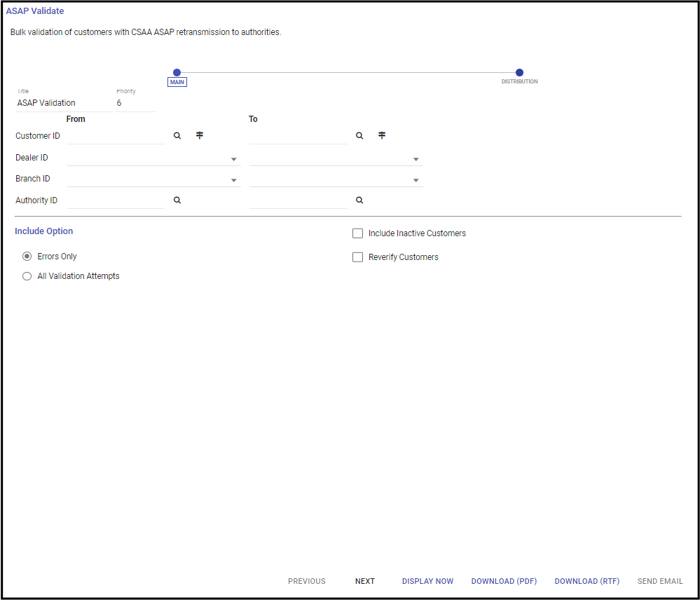Expand Dealer ID From dropdown

click(x=233, y=159)
